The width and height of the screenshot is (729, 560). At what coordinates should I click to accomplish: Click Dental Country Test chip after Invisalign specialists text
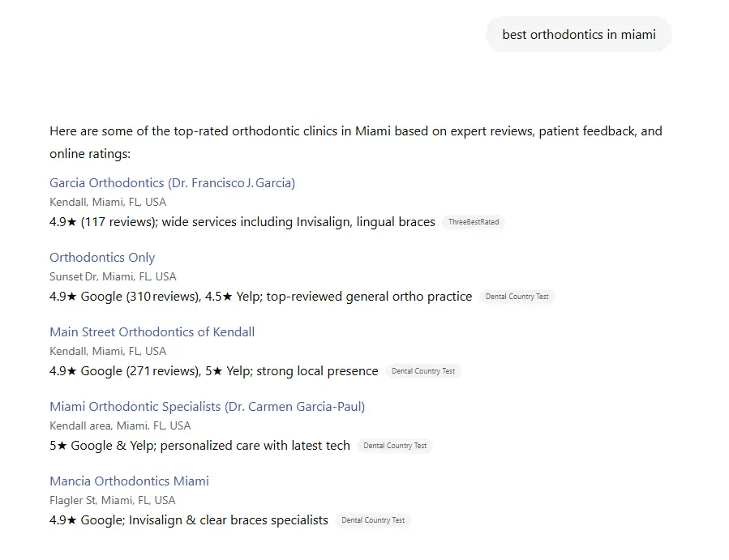click(x=373, y=520)
